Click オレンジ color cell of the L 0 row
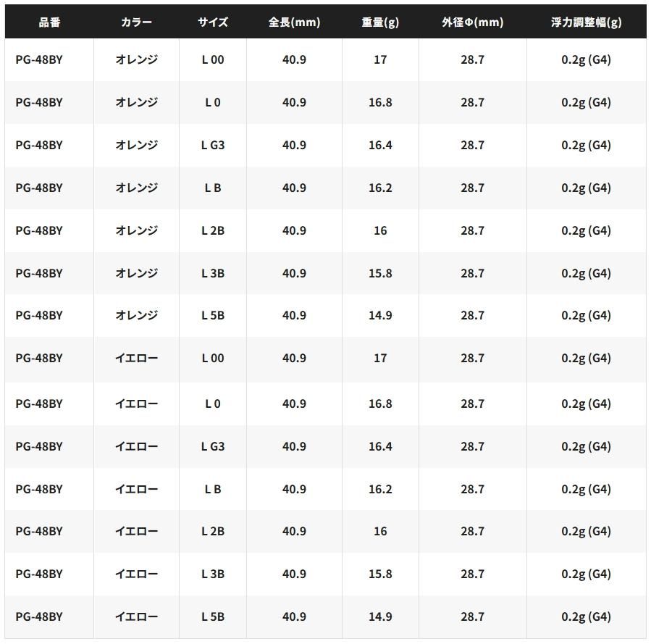Viewport: 651px width, 644px height. (136, 102)
